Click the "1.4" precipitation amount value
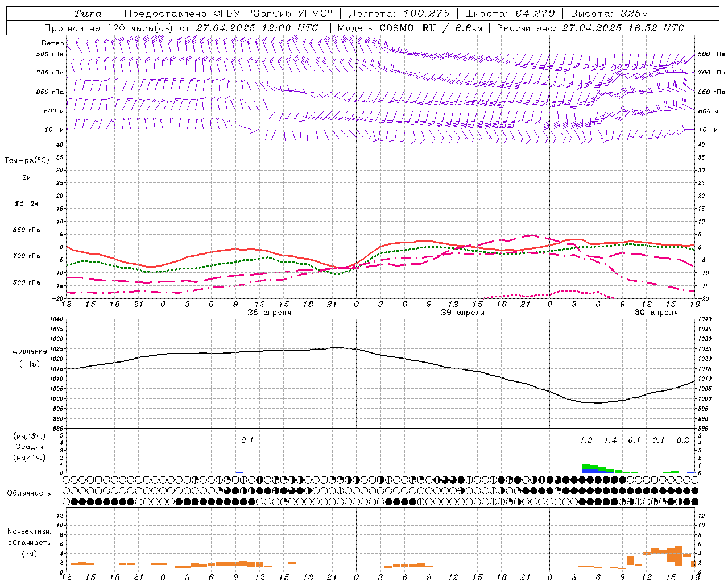Screen dimensions: 728x582 click(x=610, y=440)
